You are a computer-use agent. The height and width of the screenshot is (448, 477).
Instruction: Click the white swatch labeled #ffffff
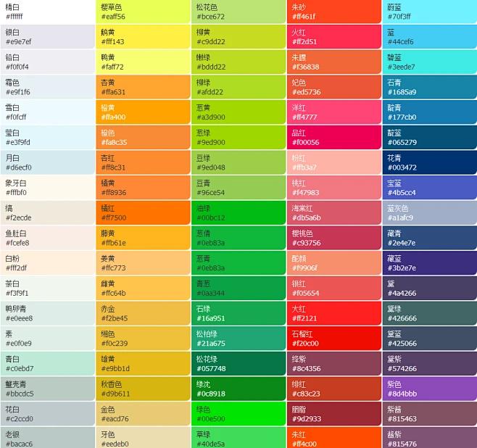coord(47,12)
